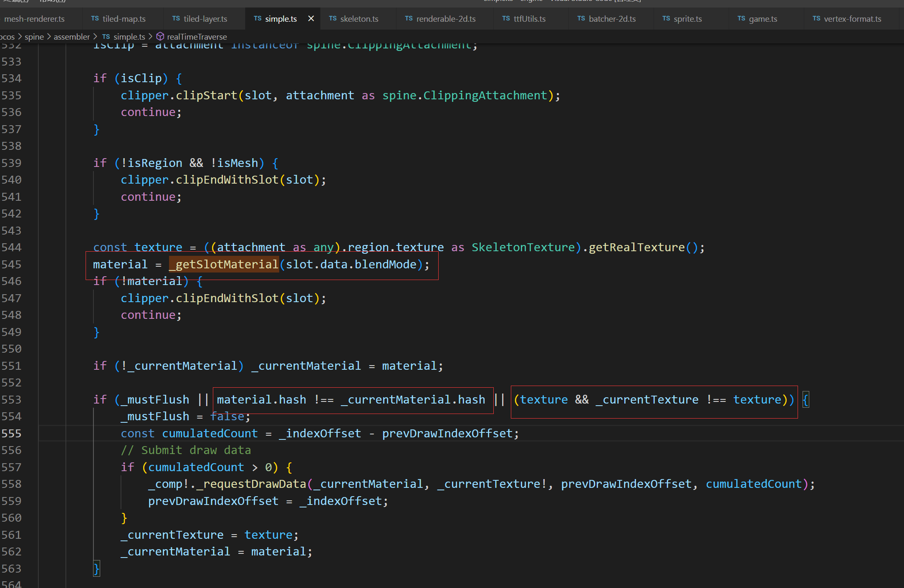This screenshot has height=588, width=904.
Task: Expand the assembler breadcrumb folder
Action: pyautogui.click(x=71, y=37)
